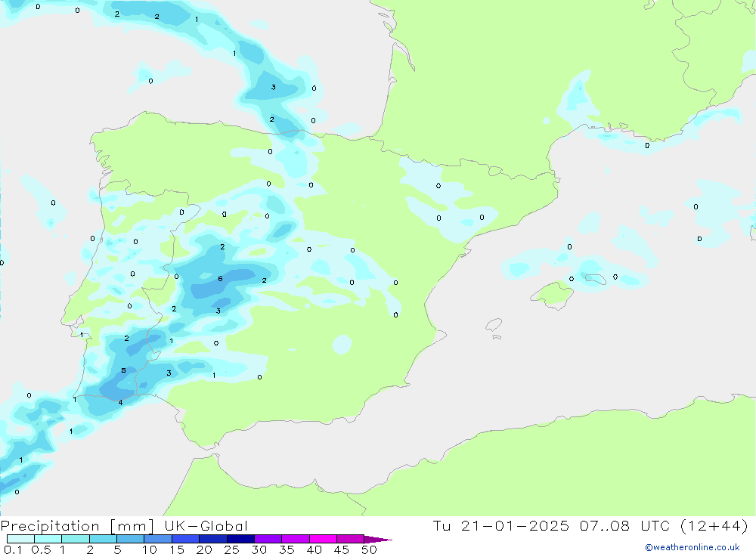Pick the 10–15 mm legend color swatch
Screen dimensions: 756x554
(158, 539)
